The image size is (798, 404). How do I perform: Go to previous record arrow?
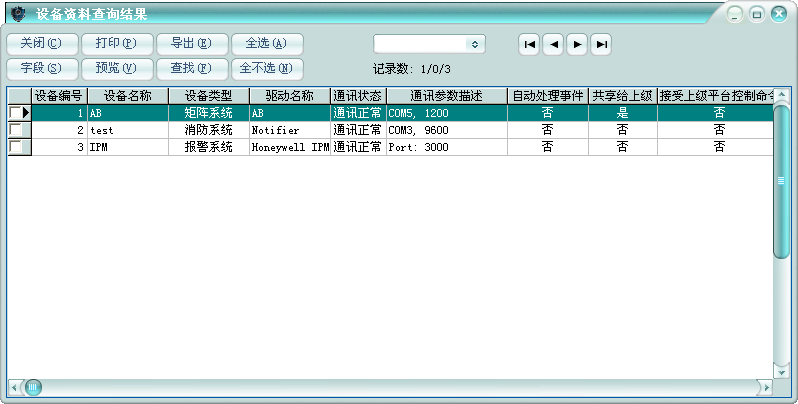click(553, 44)
